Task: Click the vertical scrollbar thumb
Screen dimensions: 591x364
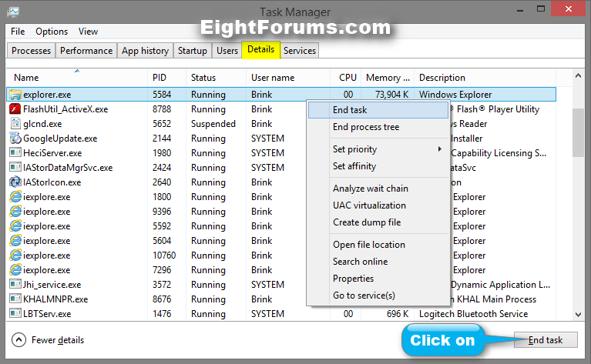Action: click(578, 132)
